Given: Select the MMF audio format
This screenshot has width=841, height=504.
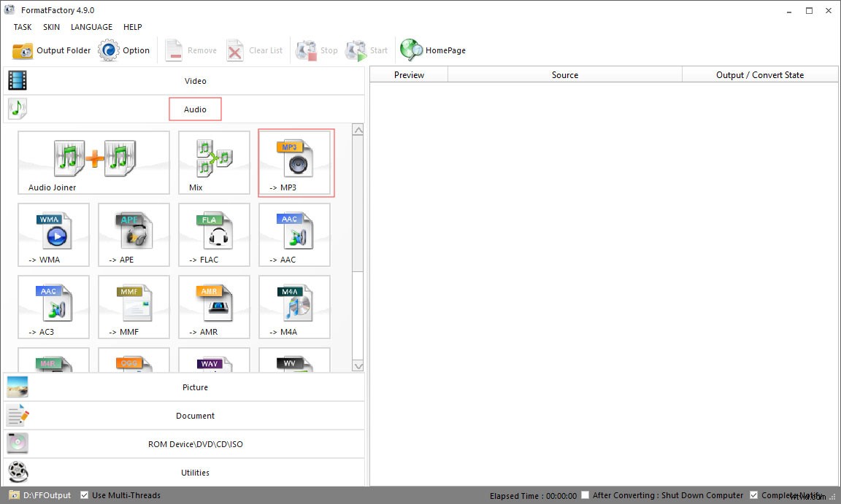Looking at the screenshot, I should 134,306.
